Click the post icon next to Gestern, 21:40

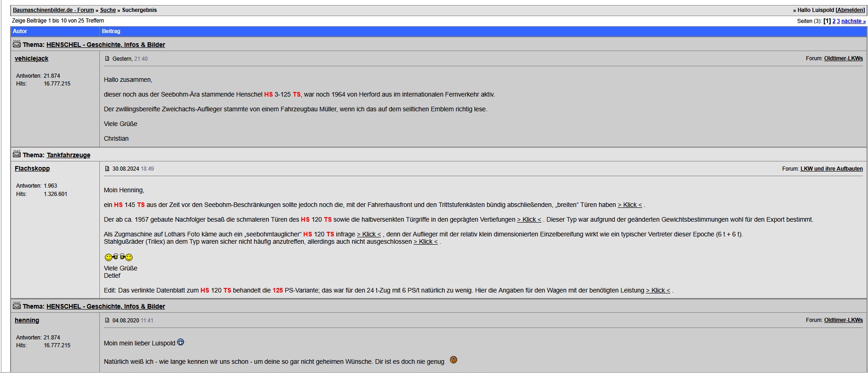point(107,59)
